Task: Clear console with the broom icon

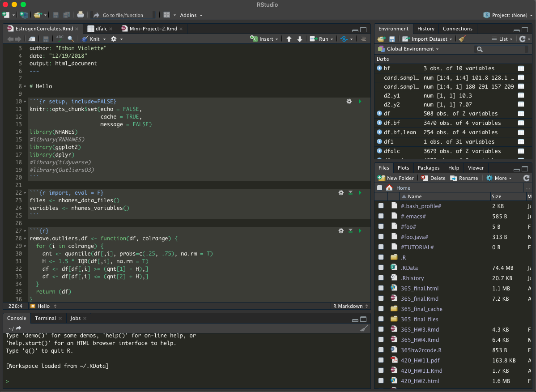Action: [x=364, y=328]
